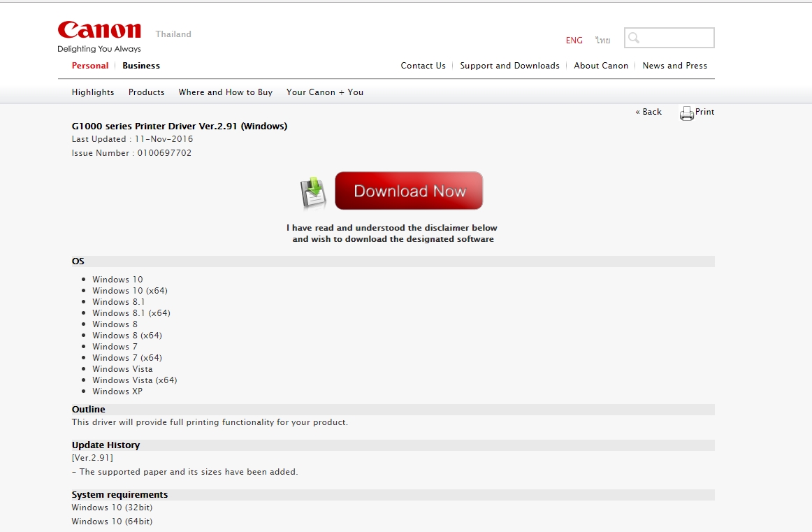Click the Windows Vista list item
Image resolution: width=812 pixels, height=532 pixels.
(122, 369)
